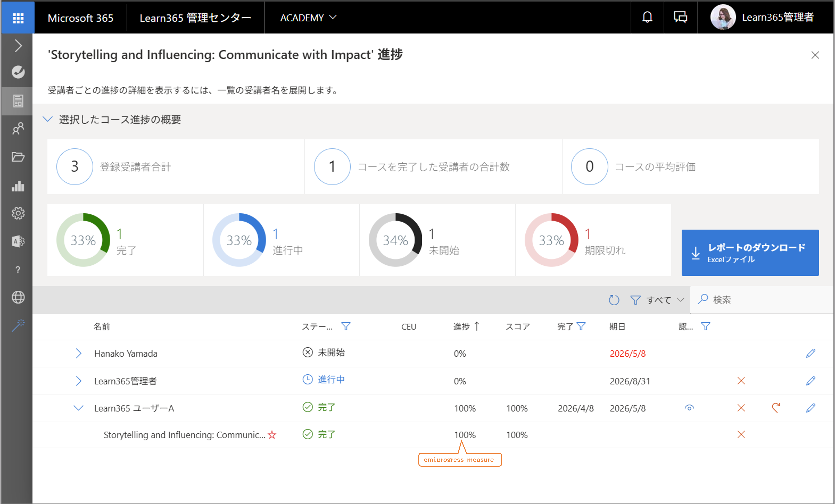835x504 pixels.
Task: Click Microsoft 365 in the header
Action: pos(80,18)
